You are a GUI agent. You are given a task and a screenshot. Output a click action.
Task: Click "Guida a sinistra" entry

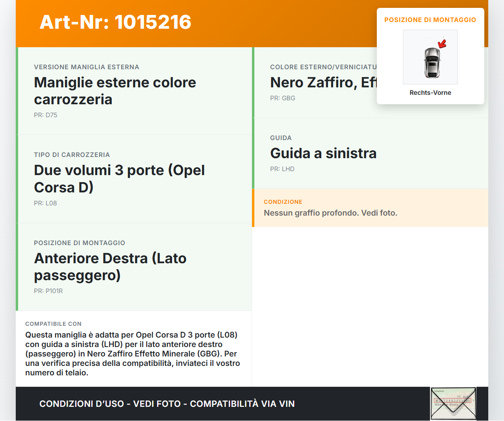coord(323,153)
